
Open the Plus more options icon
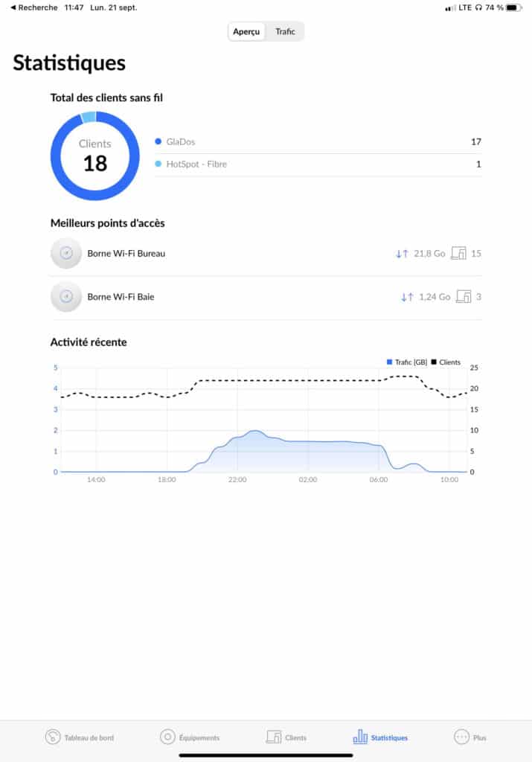(461, 737)
